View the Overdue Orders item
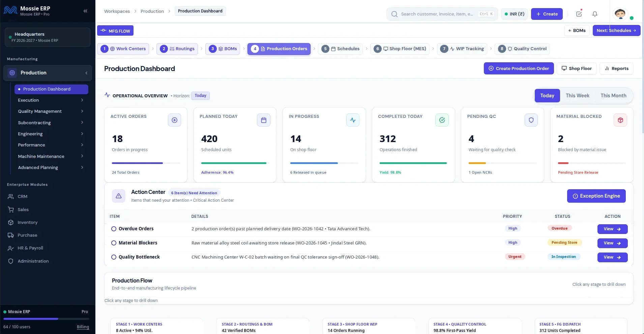Screen dimensions: 644x334 coord(612,229)
